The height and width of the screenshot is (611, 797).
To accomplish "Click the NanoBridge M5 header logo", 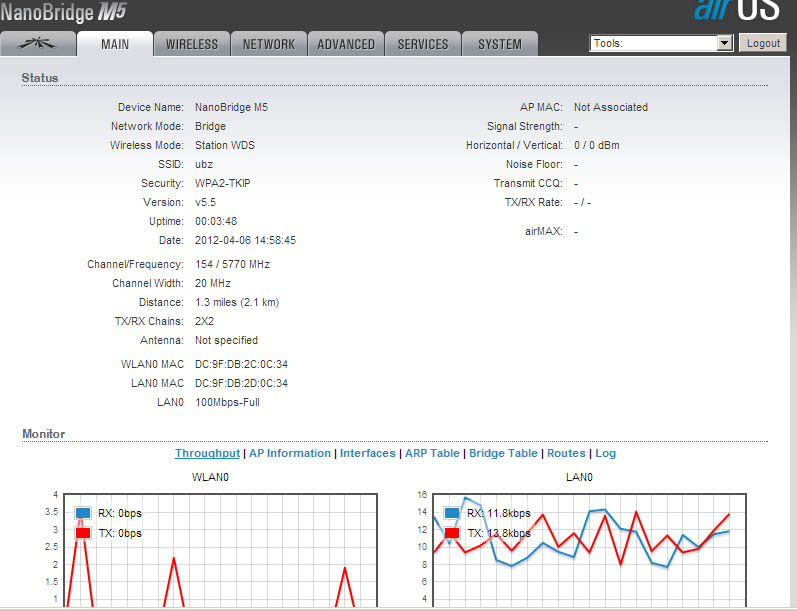I will click(63, 12).
